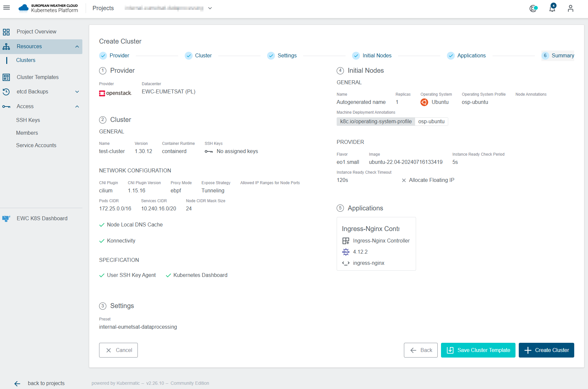Viewport: 588px width, 389px height.
Task: Click the Node Local DNS Cache checkmark
Action: [x=102, y=225]
